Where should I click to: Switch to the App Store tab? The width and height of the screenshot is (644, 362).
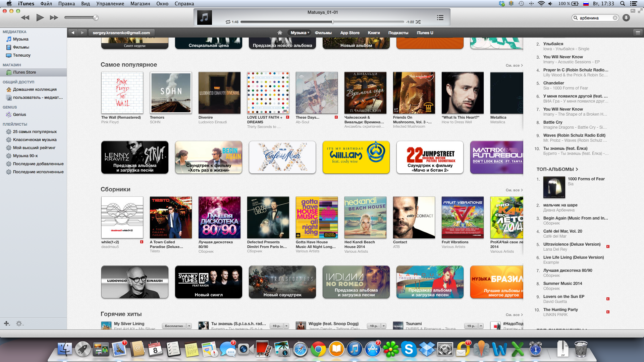[350, 33]
